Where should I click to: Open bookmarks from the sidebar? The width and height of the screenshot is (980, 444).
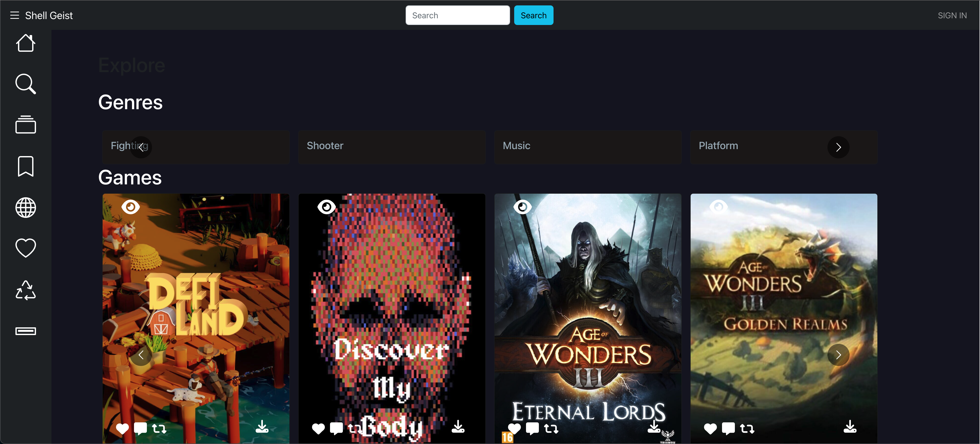[x=25, y=166]
